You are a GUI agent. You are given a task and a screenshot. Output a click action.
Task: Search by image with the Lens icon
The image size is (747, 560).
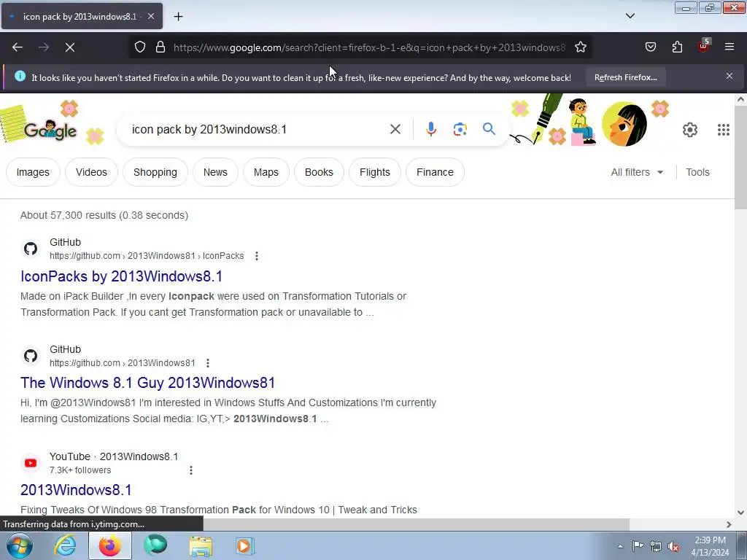point(460,129)
